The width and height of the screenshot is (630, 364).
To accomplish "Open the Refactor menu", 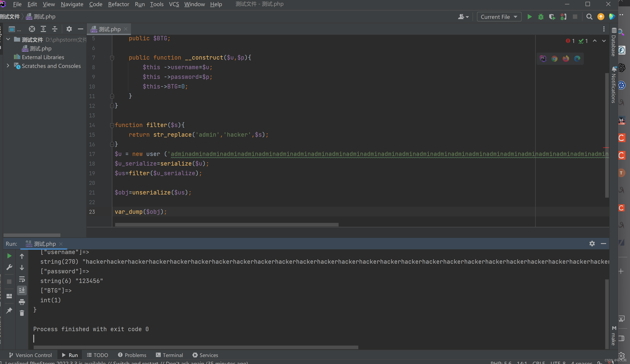I will click(x=118, y=4).
